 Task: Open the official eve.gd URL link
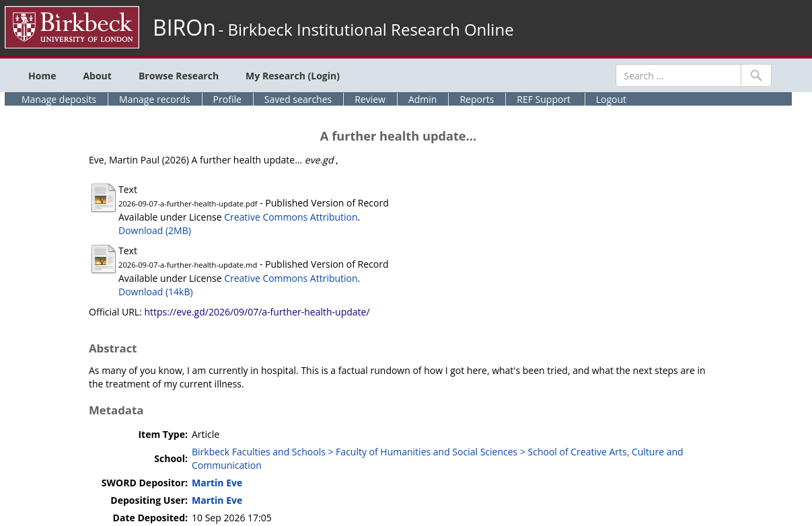(x=257, y=312)
